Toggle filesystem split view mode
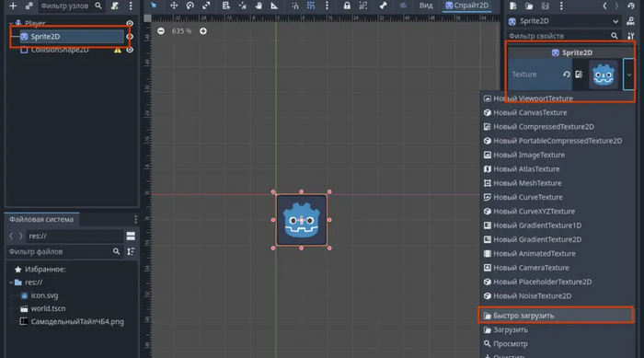 131,236
